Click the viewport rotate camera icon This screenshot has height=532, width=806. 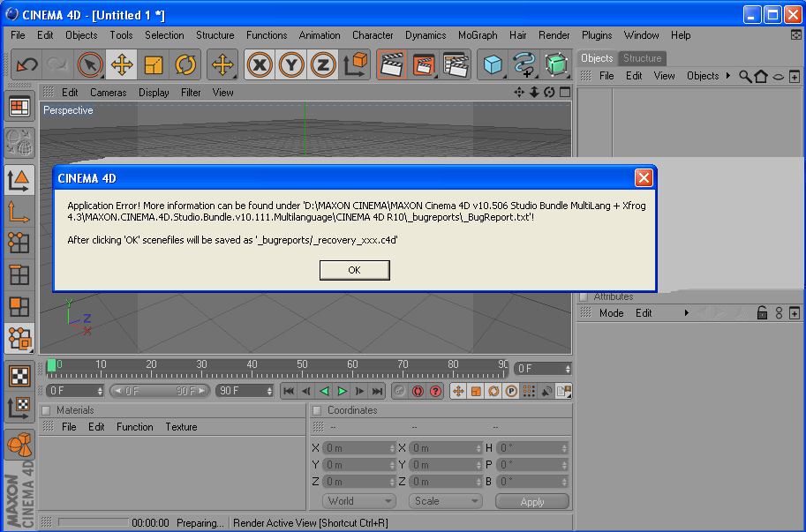click(x=549, y=93)
